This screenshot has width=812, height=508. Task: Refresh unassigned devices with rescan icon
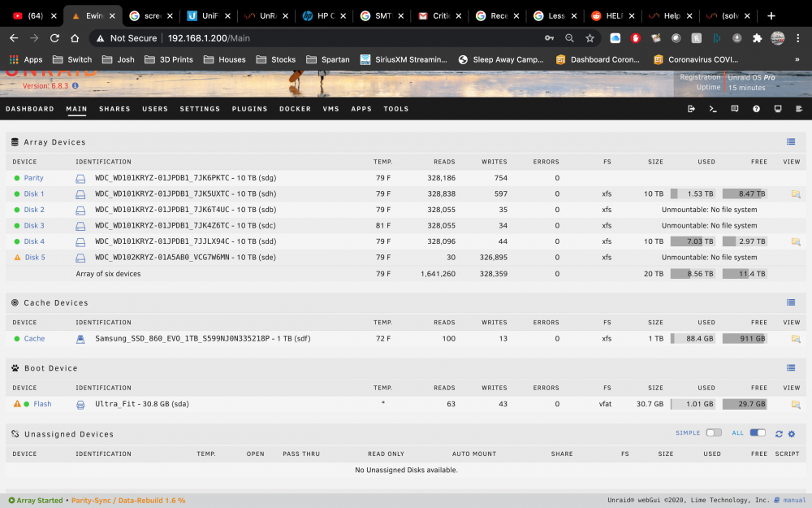click(779, 434)
